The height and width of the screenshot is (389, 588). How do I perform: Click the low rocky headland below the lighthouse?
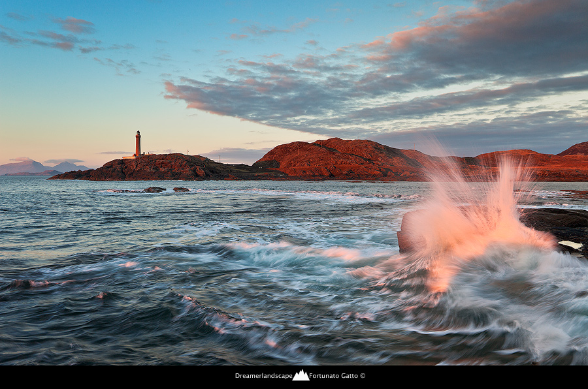[x=157, y=168]
